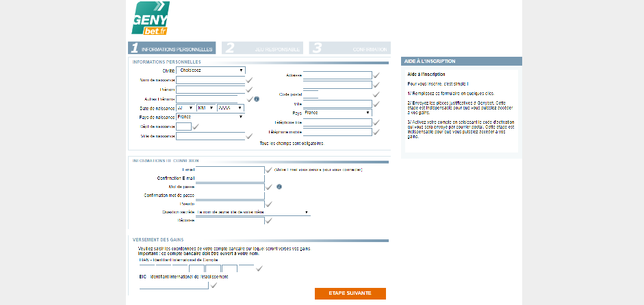Focus the Réponse input field
Viewport: 644px width, 305px height.
230,220
